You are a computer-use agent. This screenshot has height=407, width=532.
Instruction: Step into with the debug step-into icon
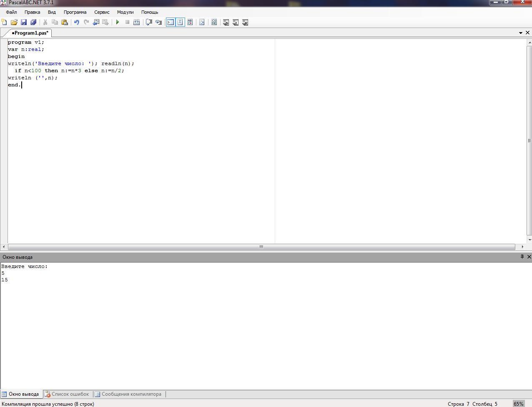click(x=158, y=22)
